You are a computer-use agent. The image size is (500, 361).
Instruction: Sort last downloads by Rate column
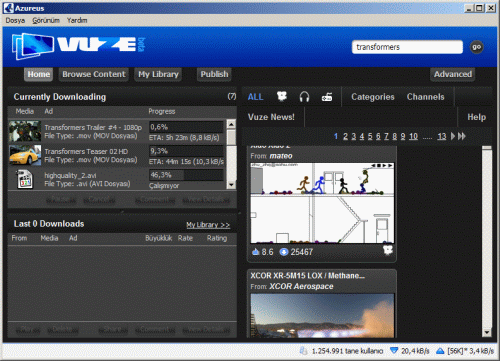185,238
